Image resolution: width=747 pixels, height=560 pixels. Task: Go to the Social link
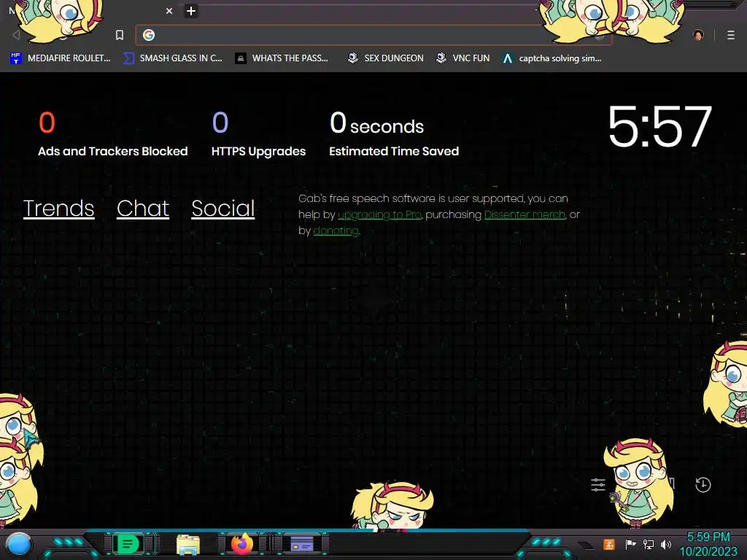223,208
